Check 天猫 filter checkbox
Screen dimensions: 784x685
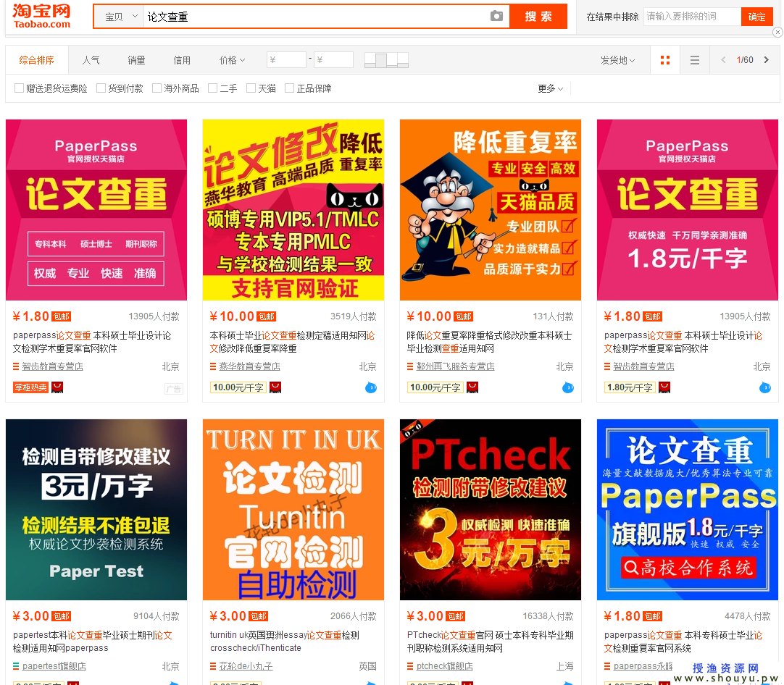pos(251,88)
